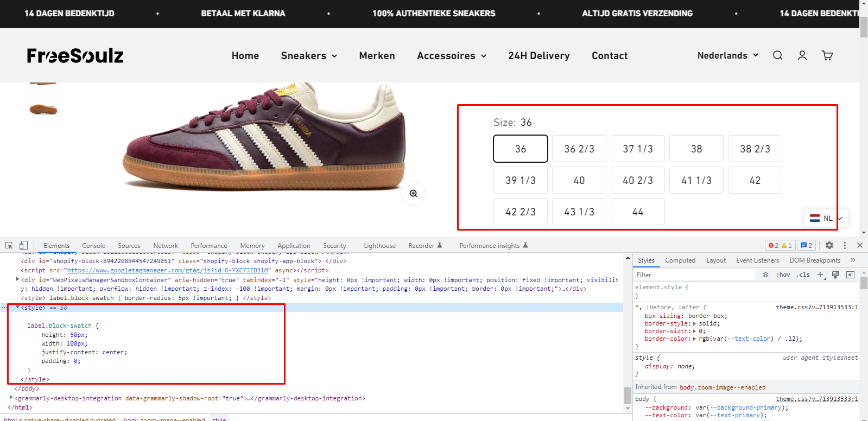Expand the WebPixelsManagerSandboxContainer div node
Viewport: 868px width, 421px height.
(x=18, y=279)
